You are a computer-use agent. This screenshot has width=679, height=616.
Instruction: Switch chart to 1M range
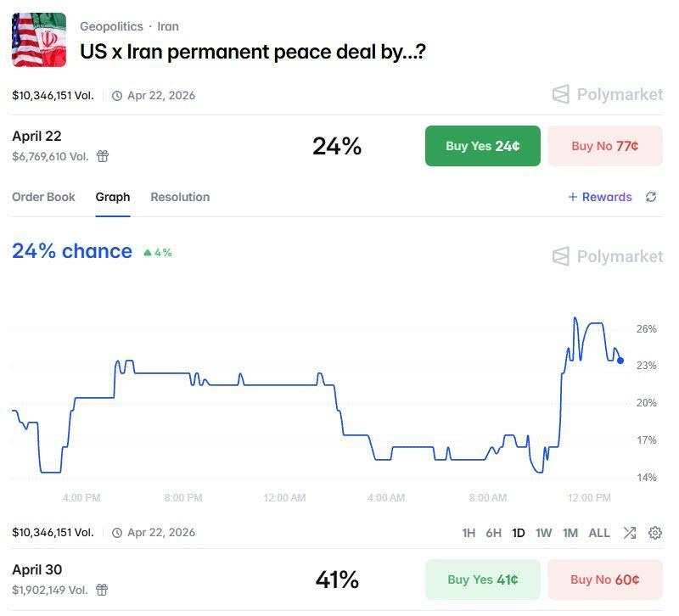tap(570, 533)
